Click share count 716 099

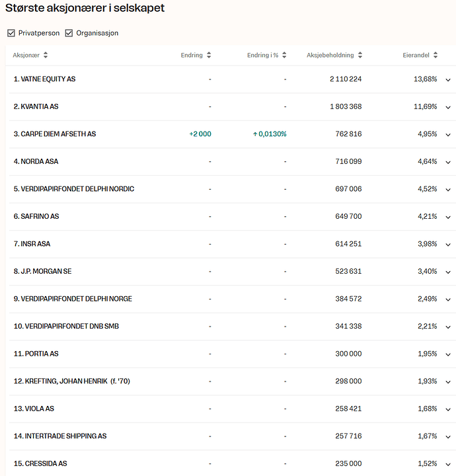pyautogui.click(x=348, y=161)
